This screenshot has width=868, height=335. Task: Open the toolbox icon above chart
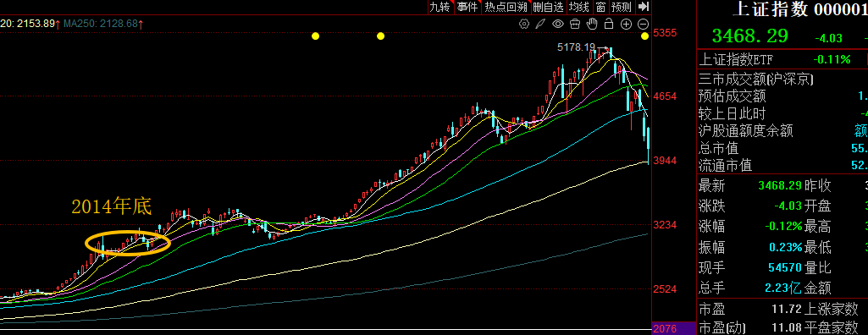(x=575, y=24)
